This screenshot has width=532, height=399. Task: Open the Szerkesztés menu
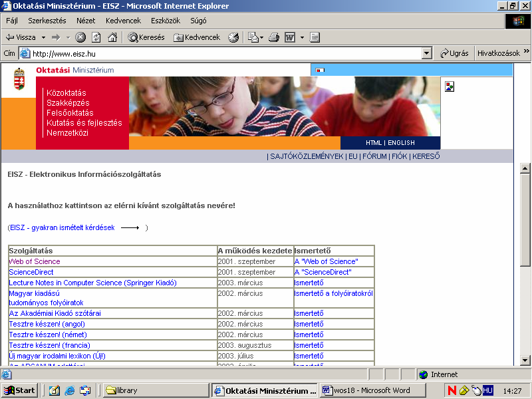[47, 21]
